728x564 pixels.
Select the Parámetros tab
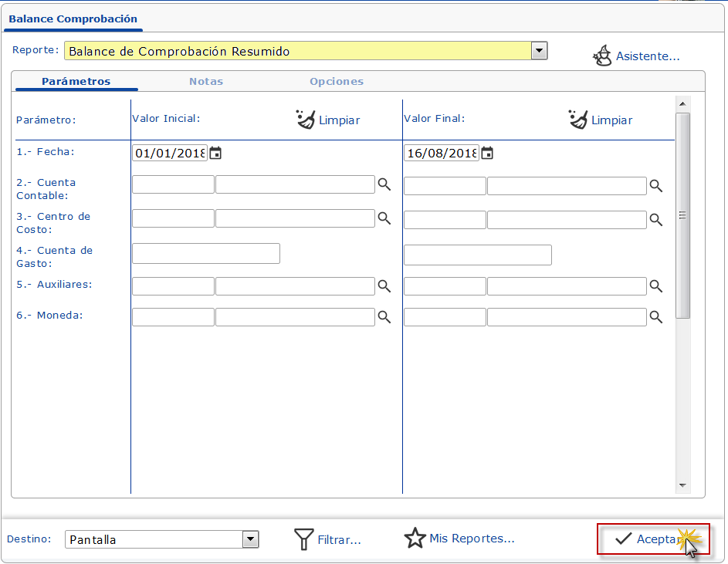coord(76,81)
